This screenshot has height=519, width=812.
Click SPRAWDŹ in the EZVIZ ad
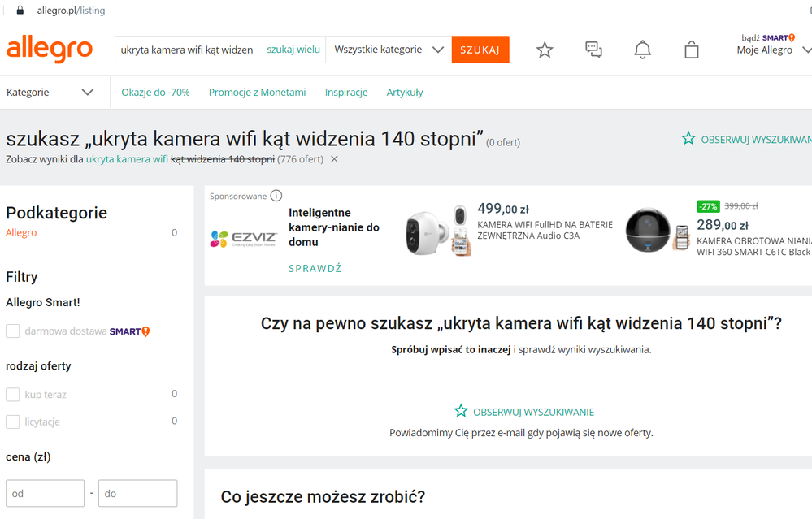(315, 268)
